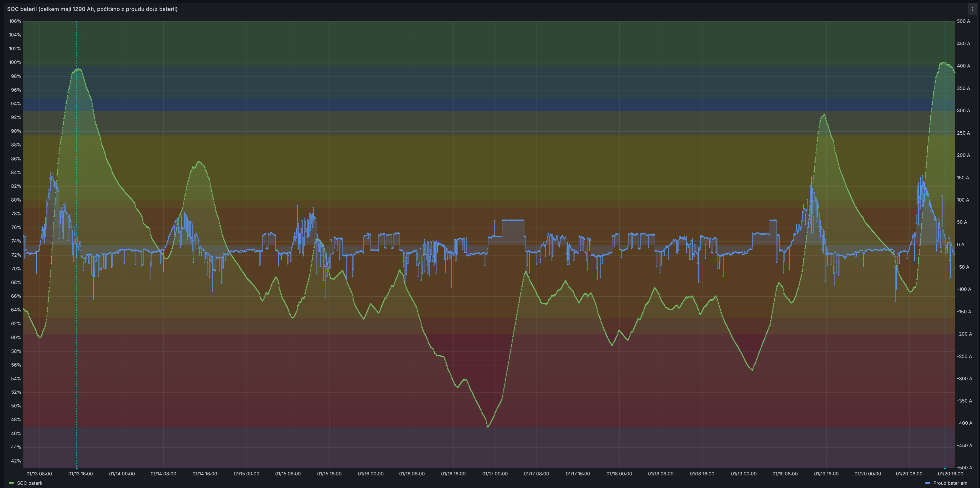980x488 pixels.
Task: Click the green SOC baterií legend color swatch
Action: pos(12,483)
